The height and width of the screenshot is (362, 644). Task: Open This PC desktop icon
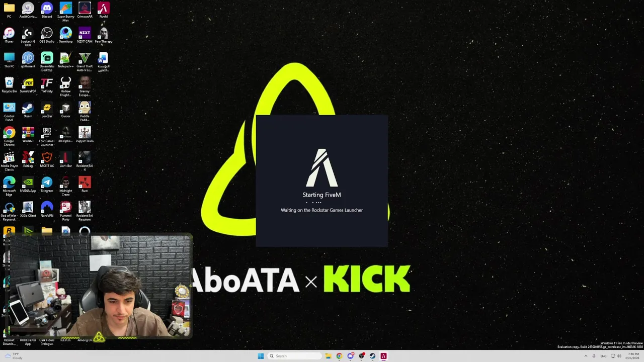pyautogui.click(x=9, y=60)
